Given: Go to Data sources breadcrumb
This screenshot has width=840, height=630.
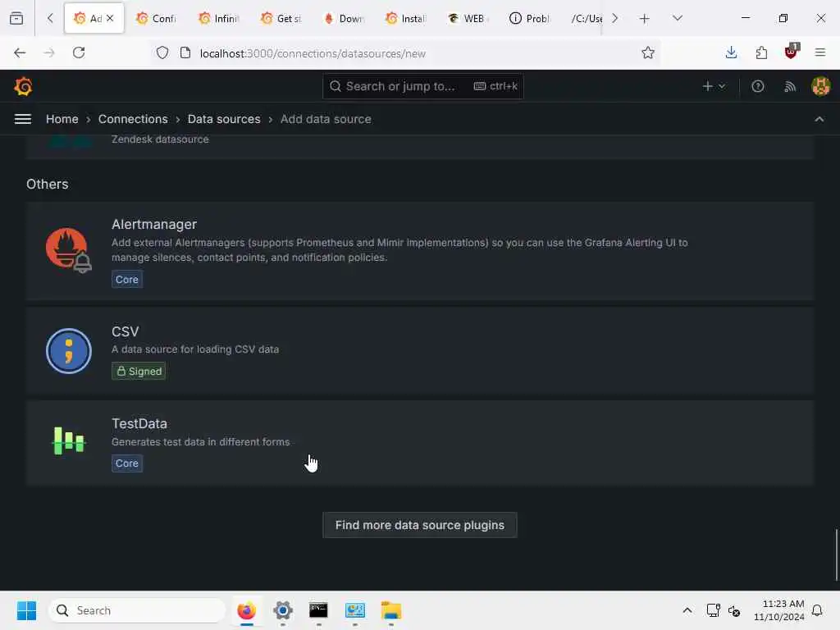Looking at the screenshot, I should click(x=224, y=119).
